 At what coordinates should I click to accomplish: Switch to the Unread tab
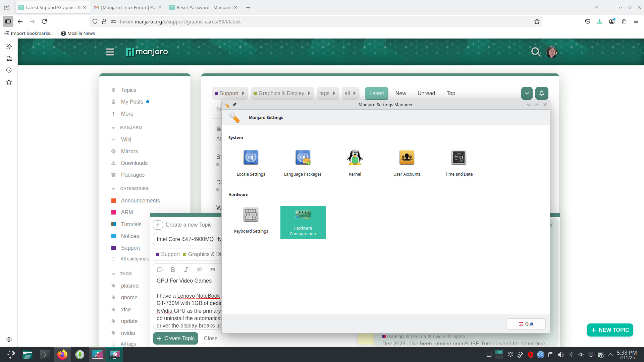click(426, 93)
